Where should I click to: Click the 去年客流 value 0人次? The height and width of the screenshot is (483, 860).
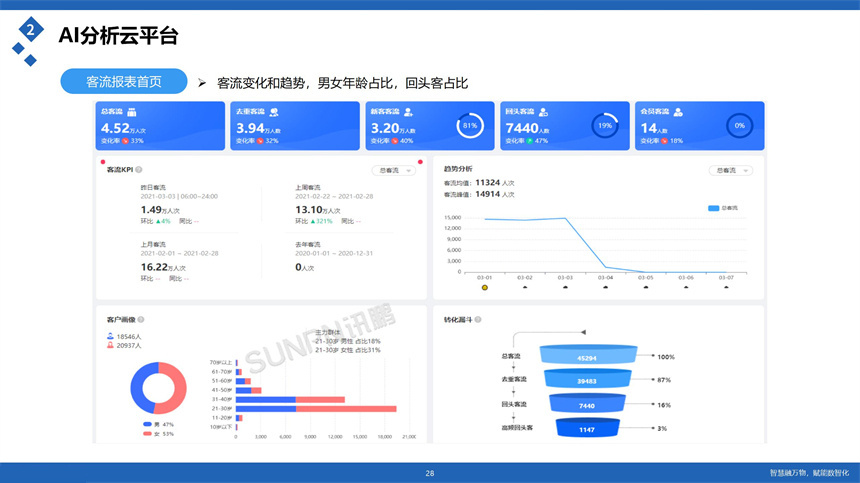[x=304, y=268]
